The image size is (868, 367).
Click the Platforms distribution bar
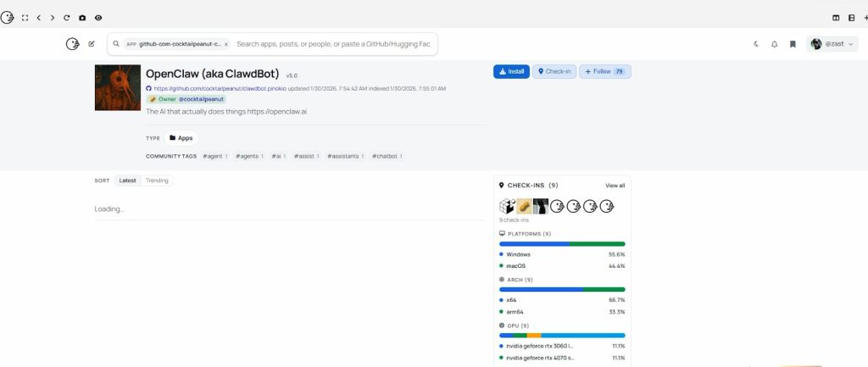coord(562,243)
